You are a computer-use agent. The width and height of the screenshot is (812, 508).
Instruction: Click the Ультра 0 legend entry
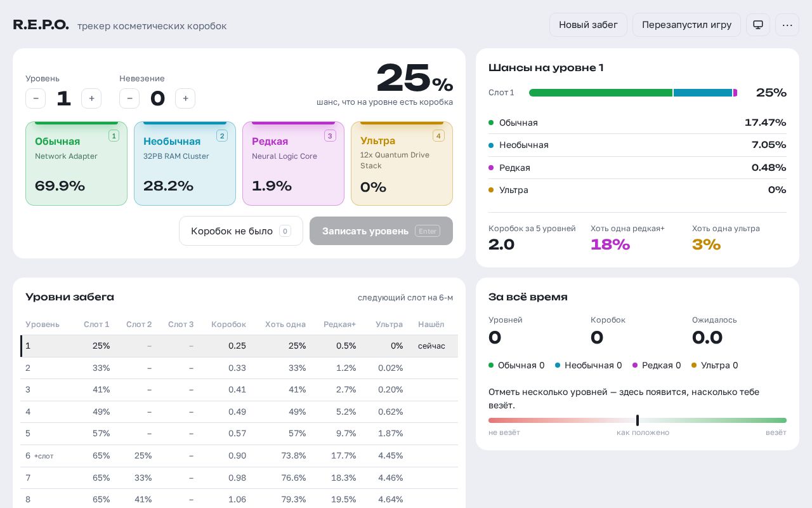click(715, 365)
